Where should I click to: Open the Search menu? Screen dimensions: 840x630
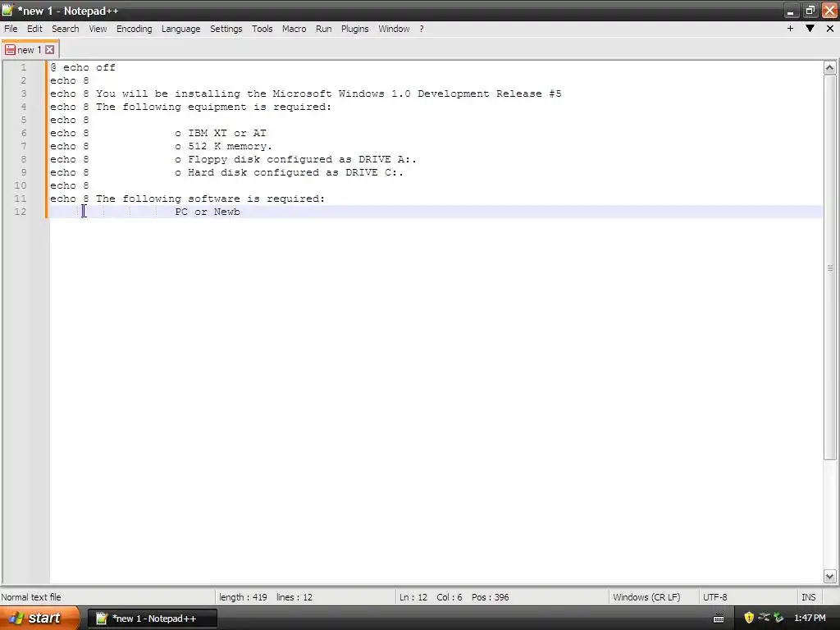(66, 29)
